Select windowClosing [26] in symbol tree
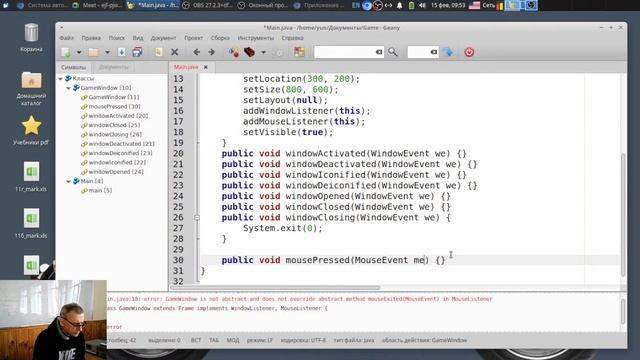 pyautogui.click(x=115, y=134)
